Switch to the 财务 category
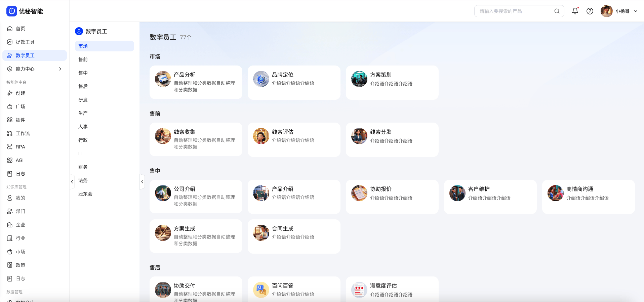644x302 pixels. (x=83, y=167)
